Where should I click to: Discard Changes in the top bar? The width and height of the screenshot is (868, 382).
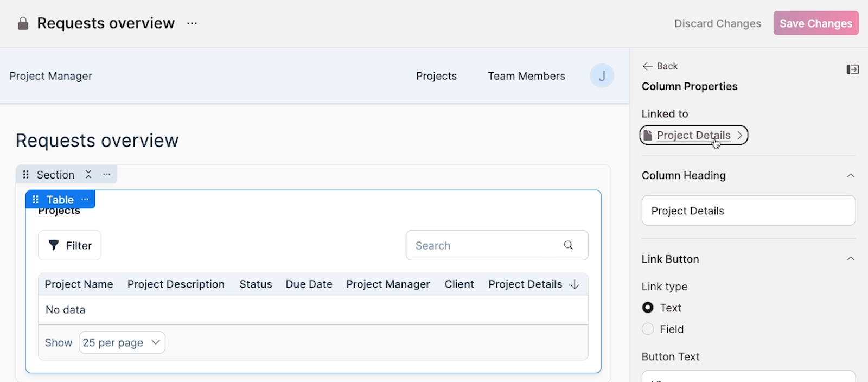coord(718,23)
